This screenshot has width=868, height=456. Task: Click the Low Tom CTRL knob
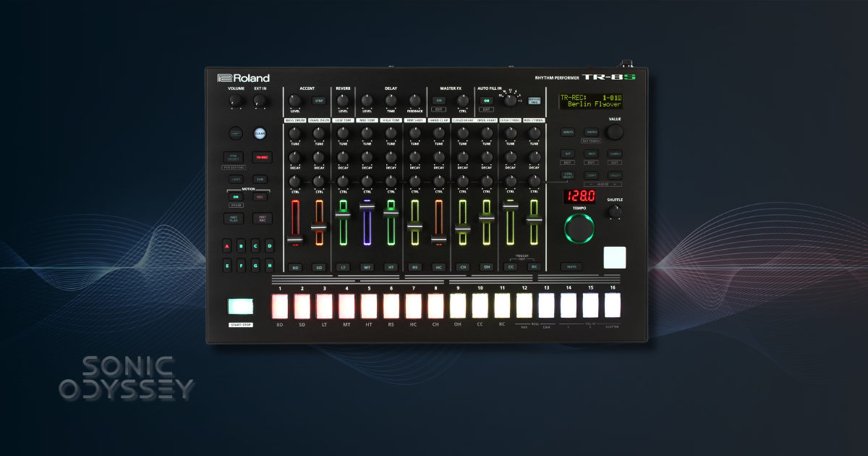(x=342, y=181)
